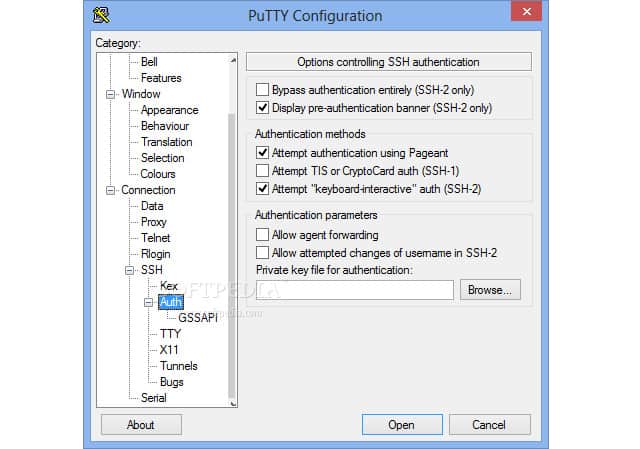This screenshot has width=640, height=449.
Task: Open Translation settings
Action: pos(167,142)
